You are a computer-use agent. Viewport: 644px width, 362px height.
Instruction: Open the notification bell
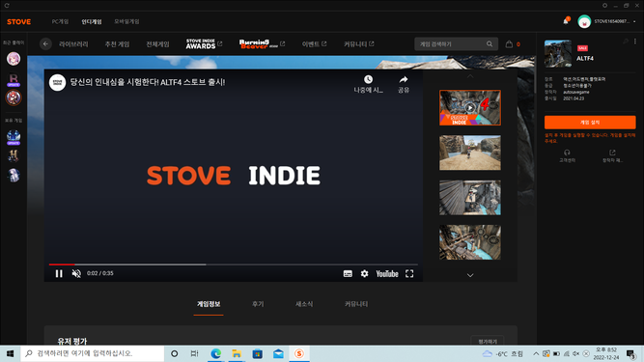click(x=566, y=21)
